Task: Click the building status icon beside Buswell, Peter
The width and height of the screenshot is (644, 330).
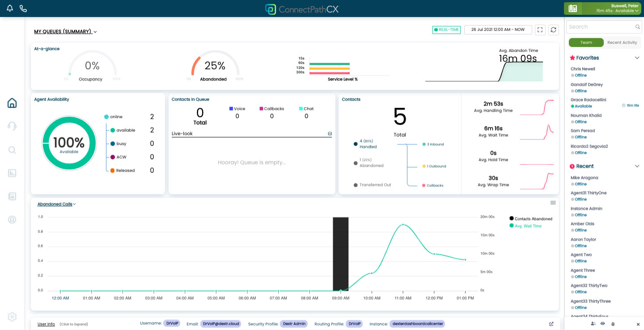Action: click(573, 8)
